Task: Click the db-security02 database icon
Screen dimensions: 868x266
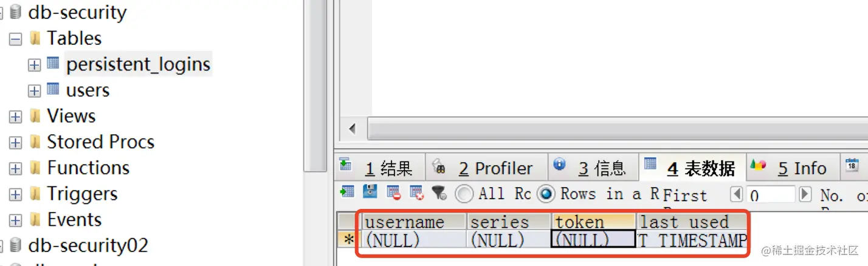Action: (x=16, y=245)
